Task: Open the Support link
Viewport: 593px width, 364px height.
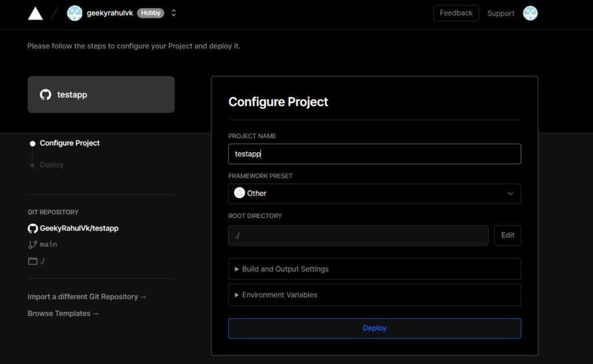Action: click(x=500, y=13)
